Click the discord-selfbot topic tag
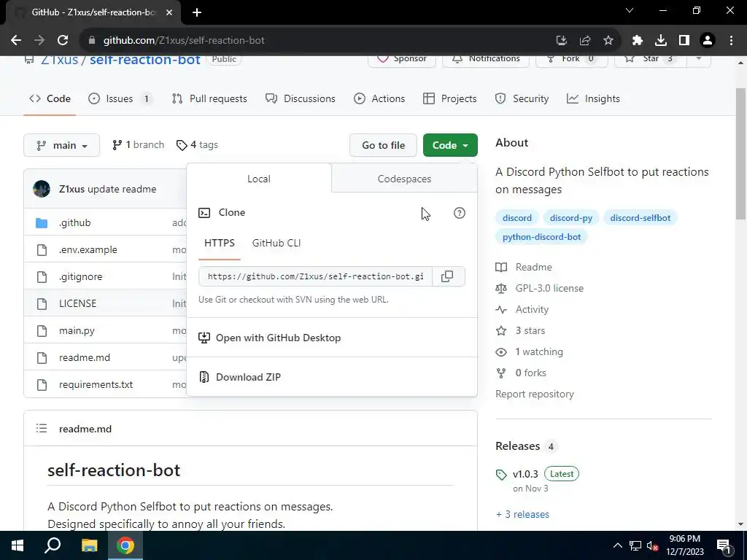The image size is (747, 560). pos(640,217)
